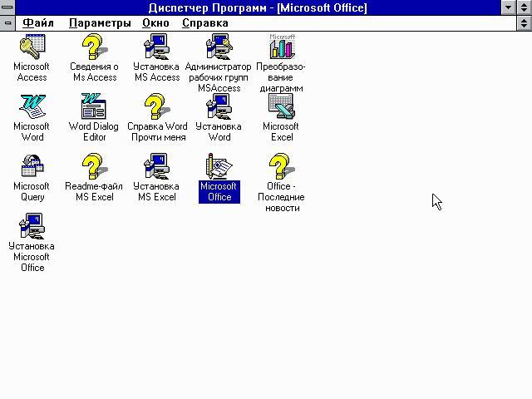Select the Установка MS Access setup icon

click(x=157, y=47)
